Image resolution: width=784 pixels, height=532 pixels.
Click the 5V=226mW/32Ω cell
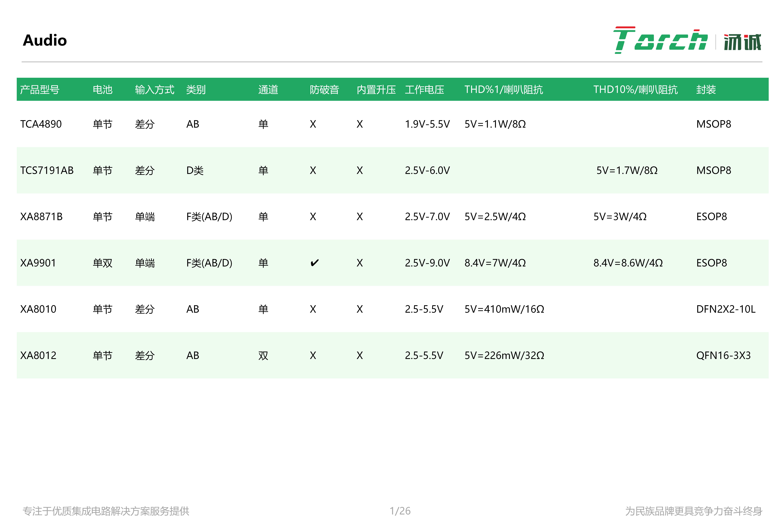[504, 355]
